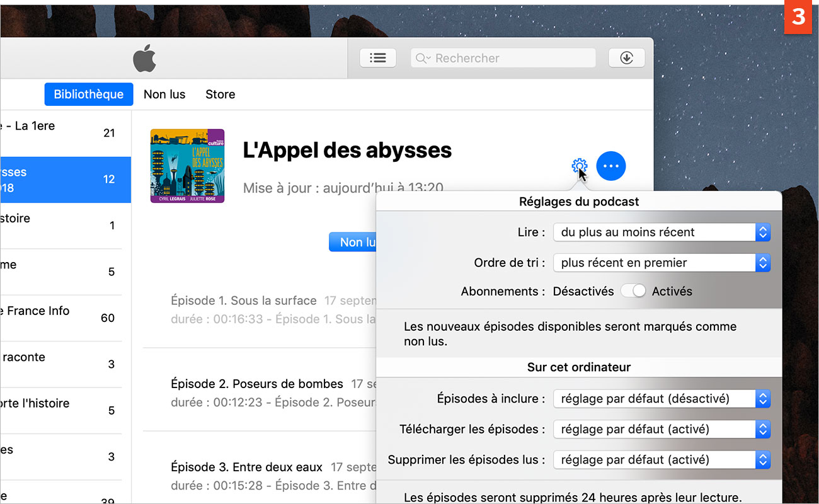Viewport: 819px width, 504px height.
Task: Click L'Appel des abysses podcast artwork
Action: pos(187,166)
